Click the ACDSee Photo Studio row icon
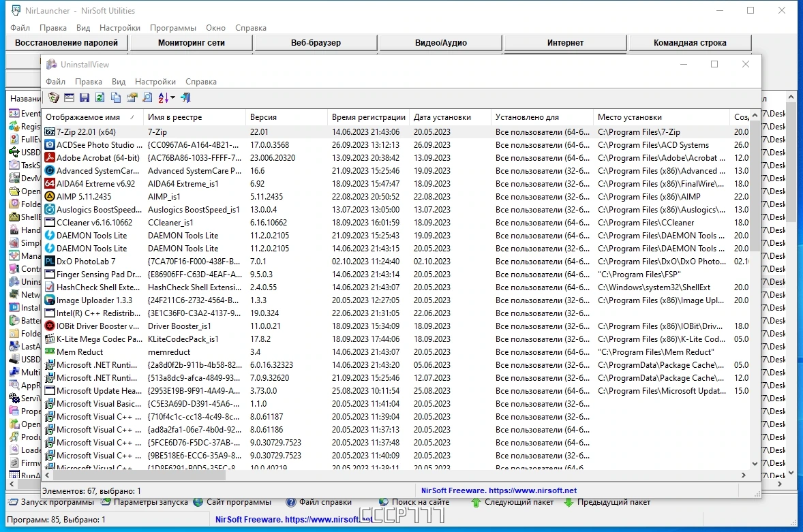 click(x=50, y=145)
